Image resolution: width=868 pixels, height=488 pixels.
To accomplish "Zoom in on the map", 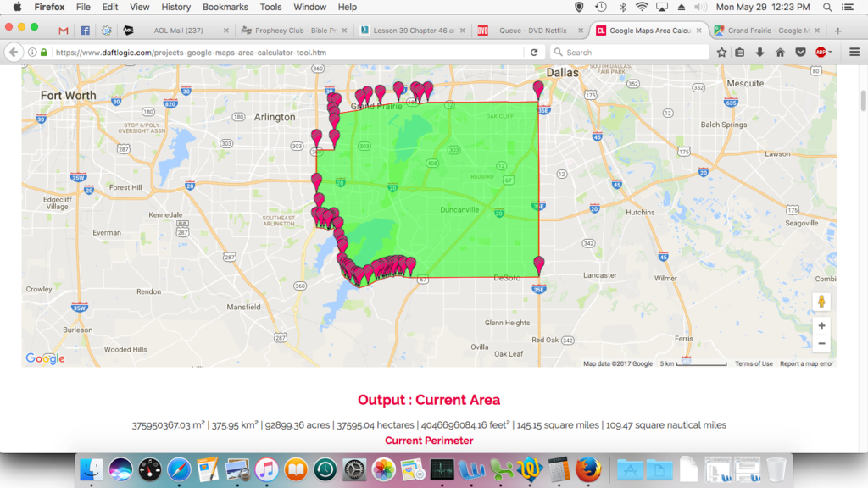I will (821, 326).
